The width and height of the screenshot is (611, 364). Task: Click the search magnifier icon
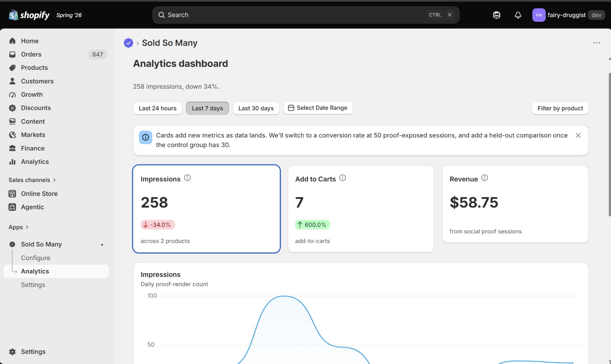(162, 15)
